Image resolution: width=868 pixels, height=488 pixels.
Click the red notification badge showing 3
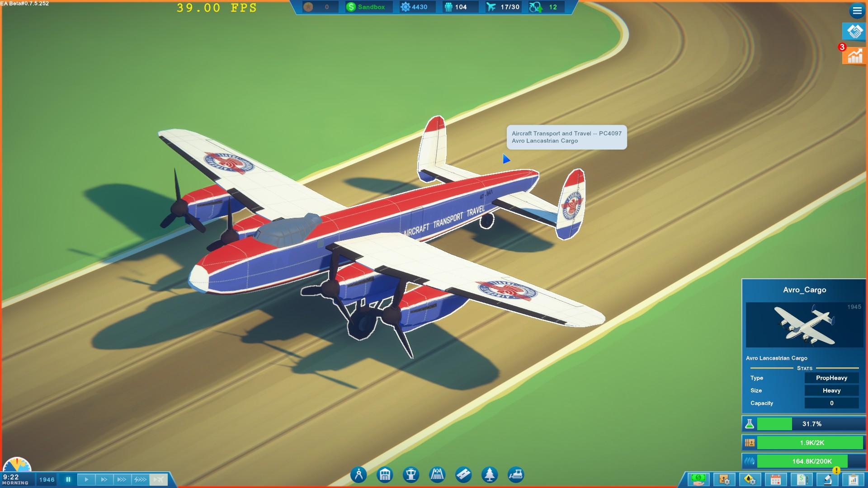(x=842, y=47)
